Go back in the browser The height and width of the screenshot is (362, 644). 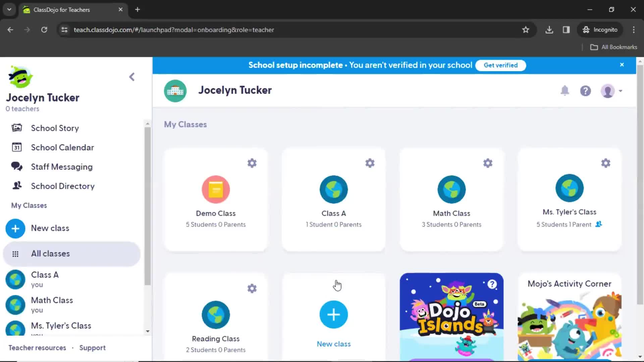10,30
